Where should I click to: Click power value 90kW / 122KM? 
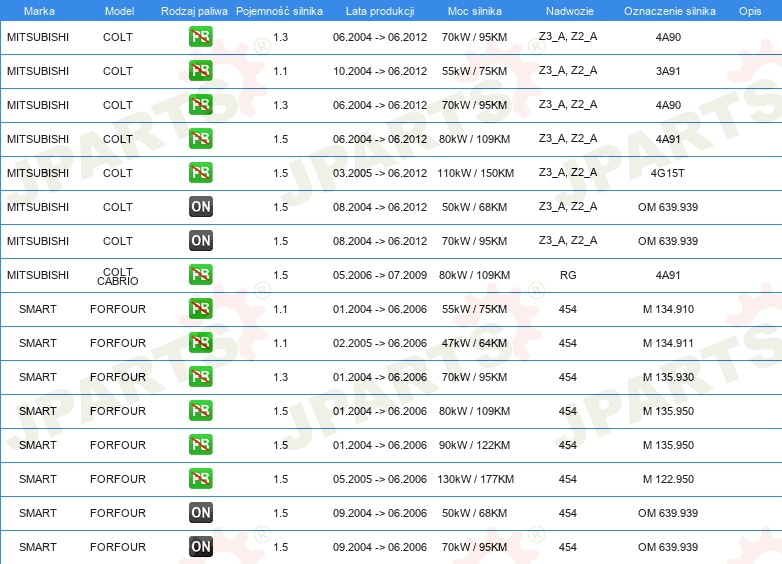tap(474, 445)
